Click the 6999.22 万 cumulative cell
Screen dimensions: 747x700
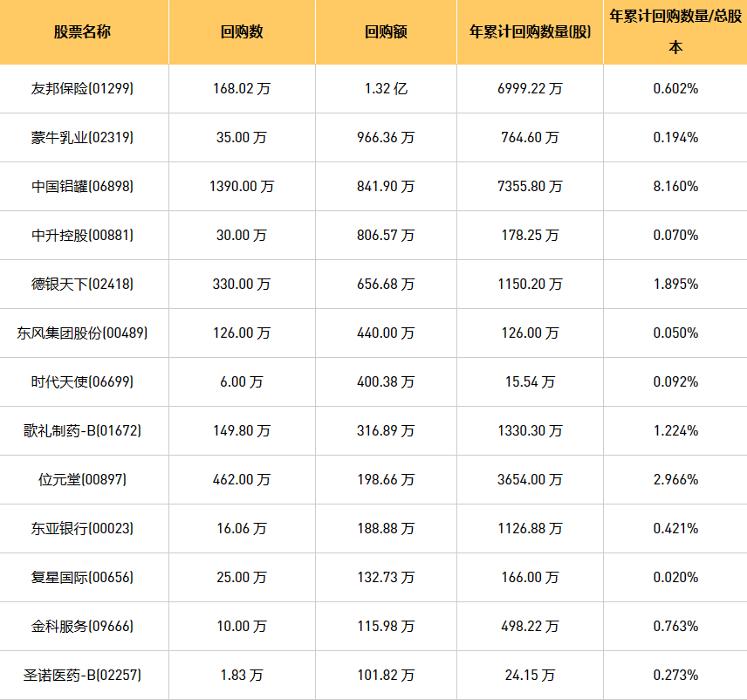[x=530, y=89]
